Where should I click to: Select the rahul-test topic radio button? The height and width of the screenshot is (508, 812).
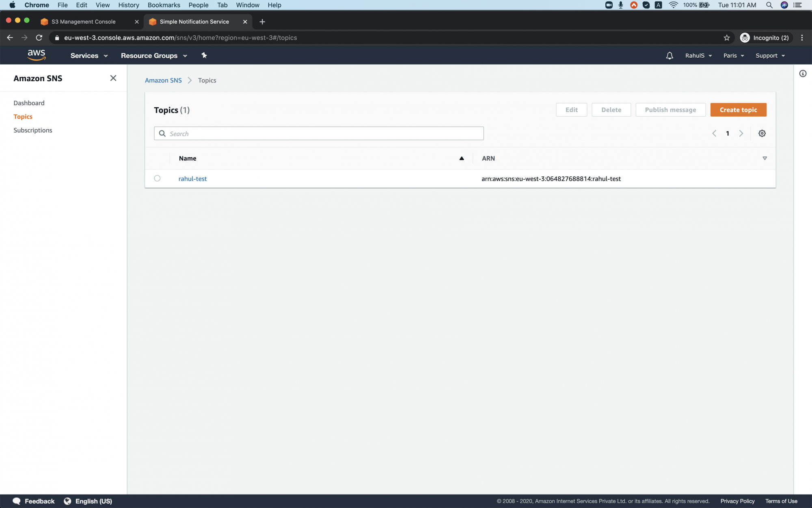click(x=158, y=178)
